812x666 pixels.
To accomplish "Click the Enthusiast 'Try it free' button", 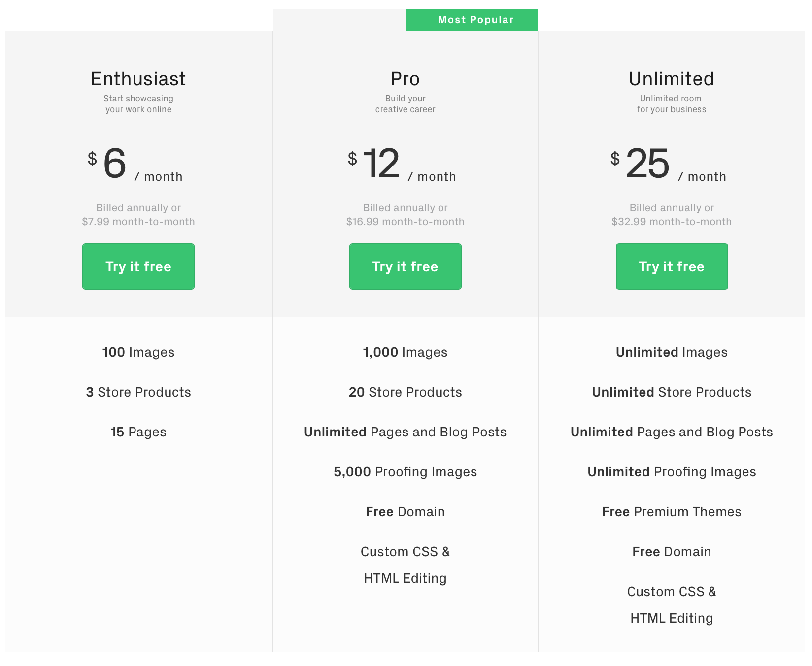I will click(138, 266).
